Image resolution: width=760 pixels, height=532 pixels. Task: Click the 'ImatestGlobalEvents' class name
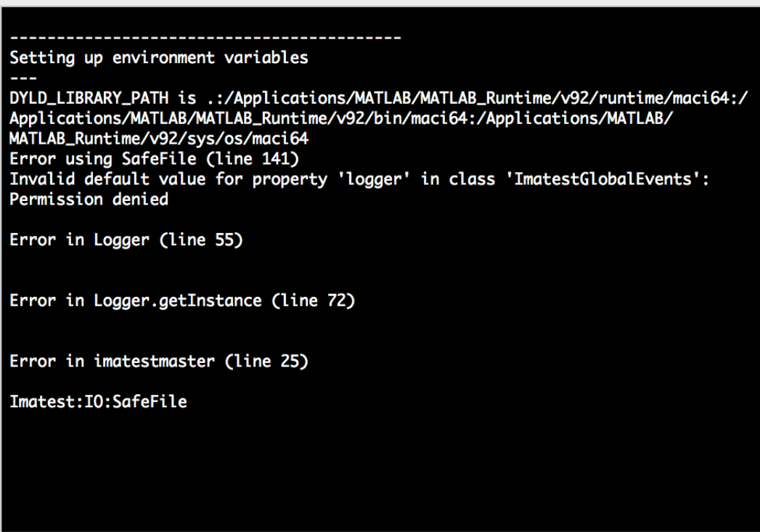point(603,179)
